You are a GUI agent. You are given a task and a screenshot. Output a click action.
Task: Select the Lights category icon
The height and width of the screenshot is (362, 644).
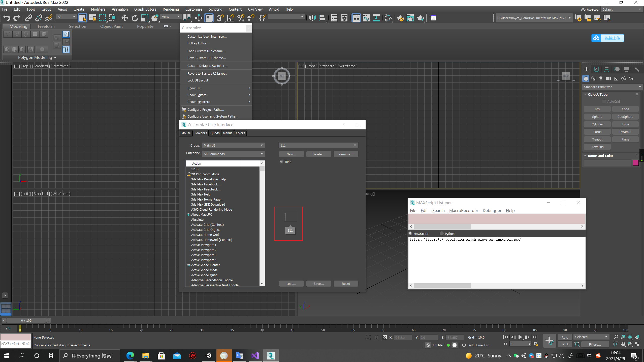coord(601,78)
